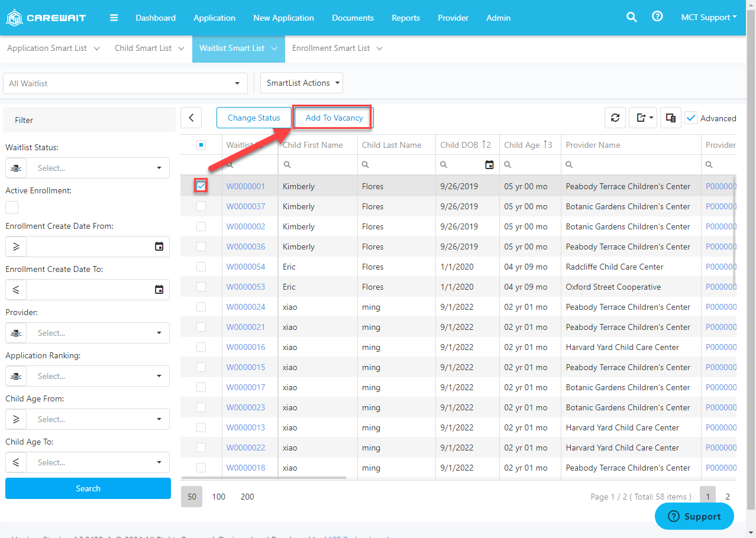Open the New Application menu

tap(283, 18)
